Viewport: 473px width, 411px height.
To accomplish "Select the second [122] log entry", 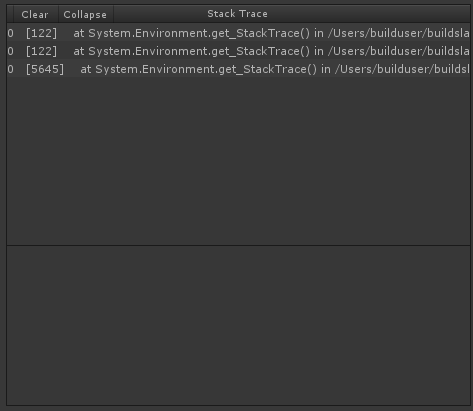I will [x=238, y=51].
